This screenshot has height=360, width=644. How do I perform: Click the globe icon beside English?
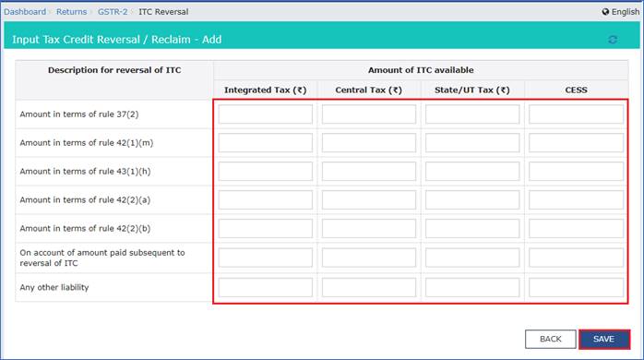tap(605, 12)
